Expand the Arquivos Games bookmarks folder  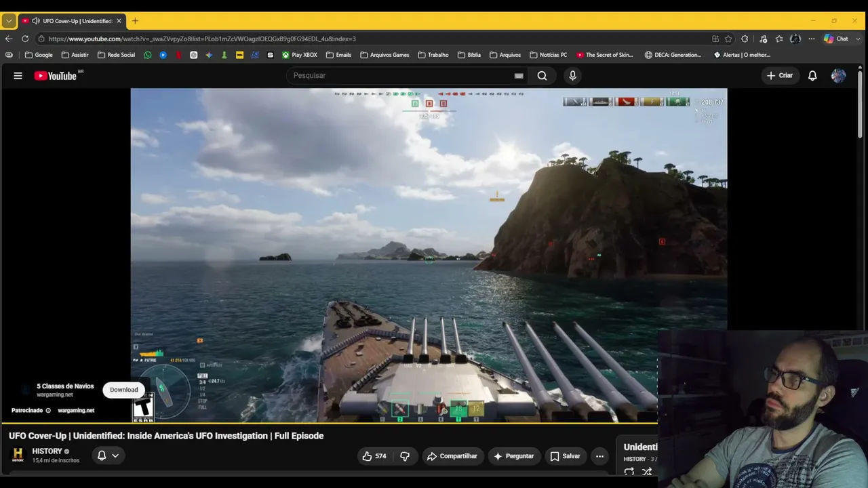click(384, 55)
